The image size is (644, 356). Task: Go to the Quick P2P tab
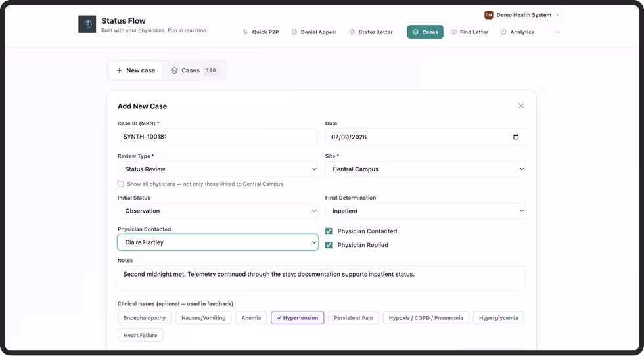[261, 32]
